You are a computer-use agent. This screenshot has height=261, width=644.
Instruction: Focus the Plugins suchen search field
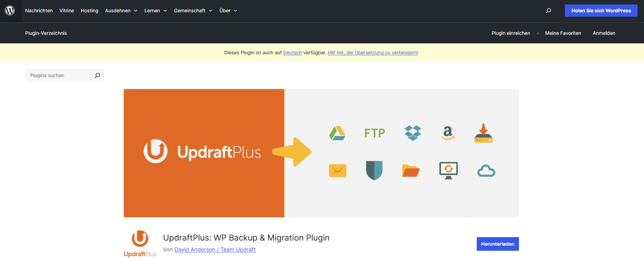[60, 75]
